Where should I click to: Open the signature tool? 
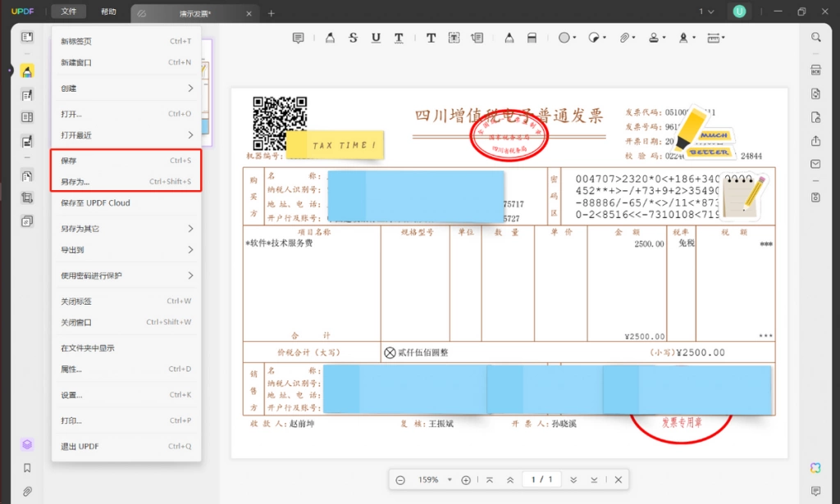(x=683, y=38)
